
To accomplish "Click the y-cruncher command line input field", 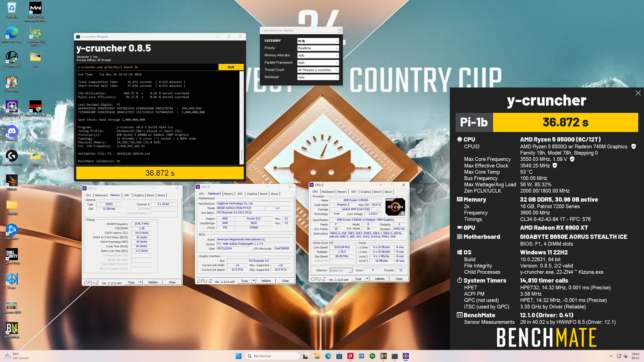I will (x=147, y=67).
